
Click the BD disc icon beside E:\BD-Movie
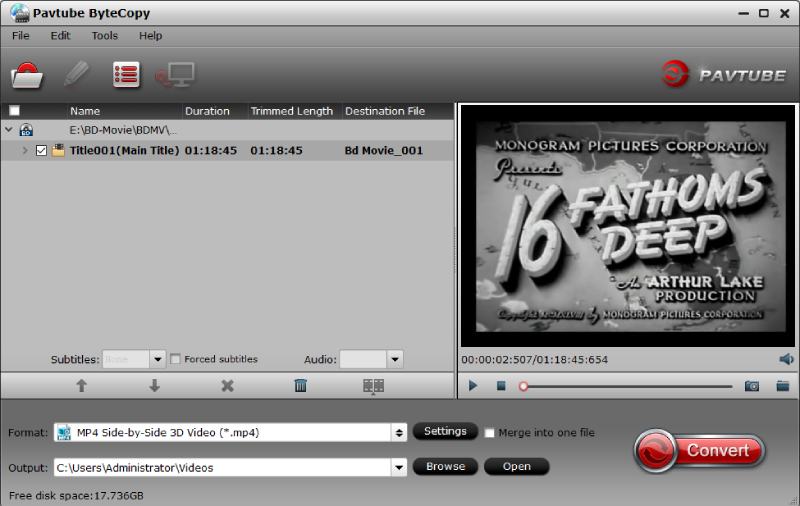(x=26, y=130)
